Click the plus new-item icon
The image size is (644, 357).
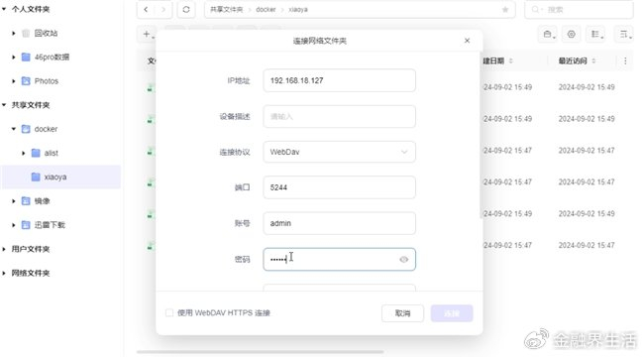click(148, 34)
